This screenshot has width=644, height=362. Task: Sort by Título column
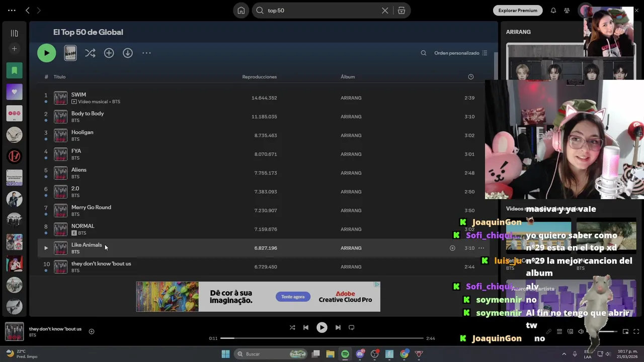click(59, 77)
